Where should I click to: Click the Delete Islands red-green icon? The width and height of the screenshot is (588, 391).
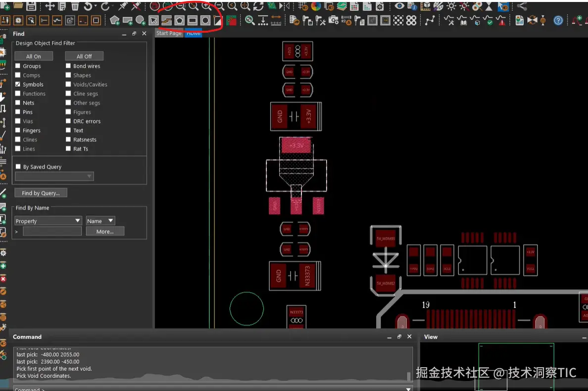[231, 20]
